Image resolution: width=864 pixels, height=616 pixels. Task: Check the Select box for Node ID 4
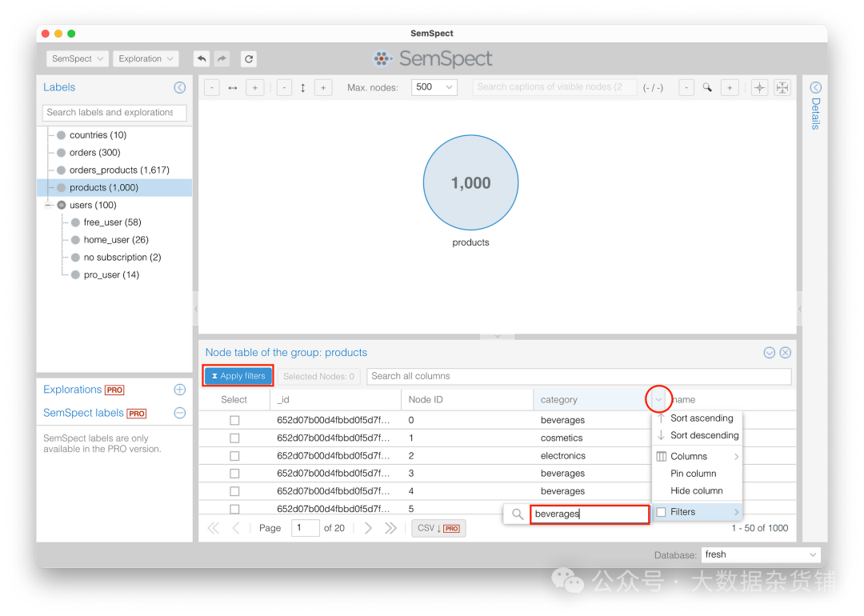point(234,491)
